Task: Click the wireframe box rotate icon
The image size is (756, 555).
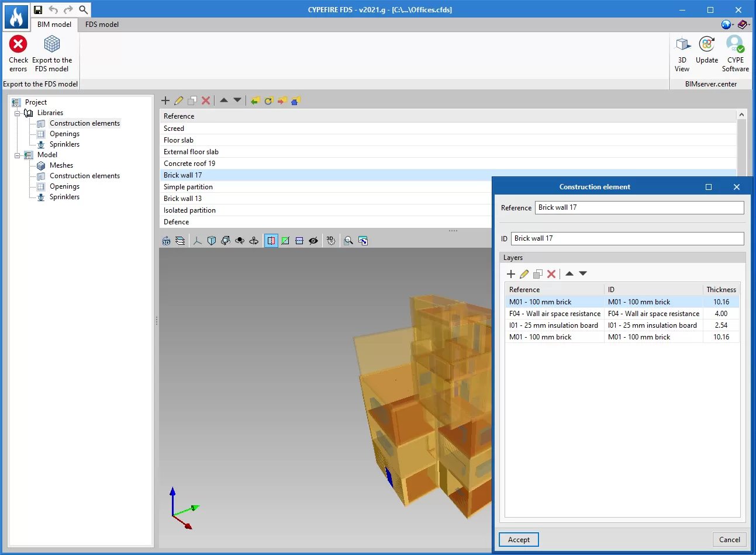Action: point(226,241)
